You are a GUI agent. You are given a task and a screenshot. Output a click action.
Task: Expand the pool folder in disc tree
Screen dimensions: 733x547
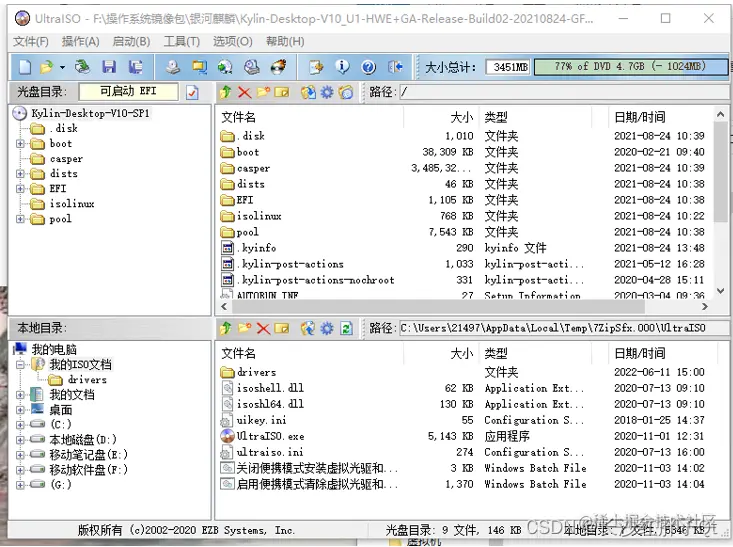(20, 219)
